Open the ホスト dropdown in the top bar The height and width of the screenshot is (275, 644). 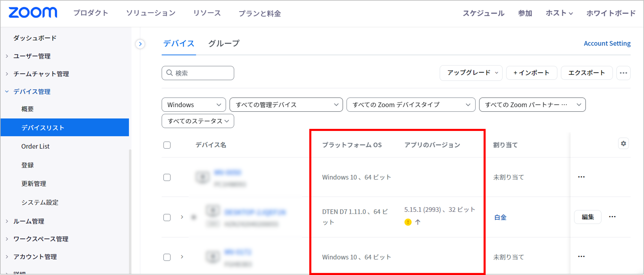(559, 13)
